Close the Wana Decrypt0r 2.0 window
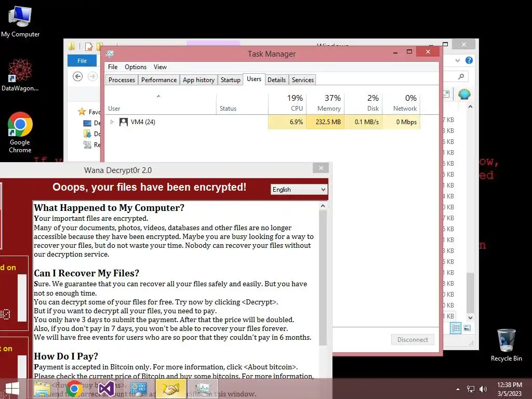 [321, 168]
